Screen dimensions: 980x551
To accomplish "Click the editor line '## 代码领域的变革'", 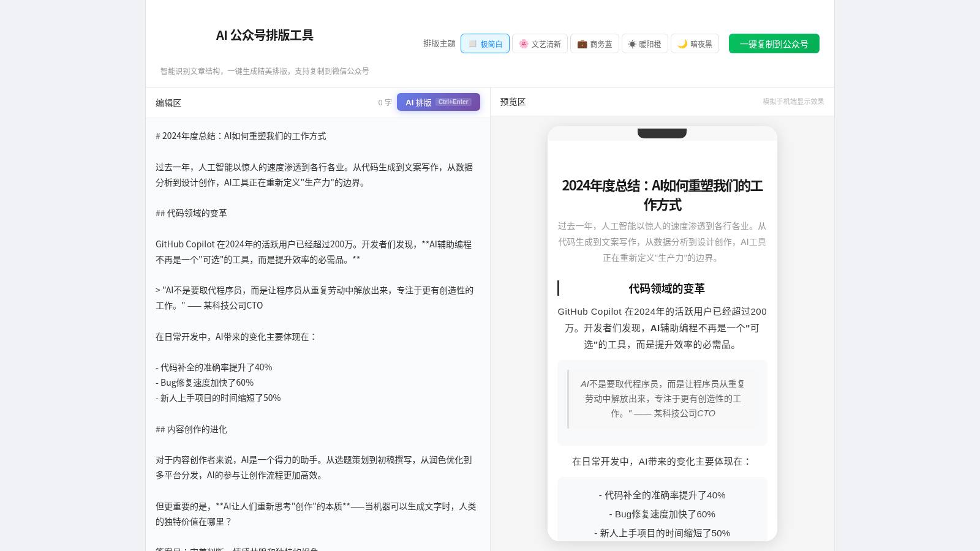I will pyautogui.click(x=191, y=213).
